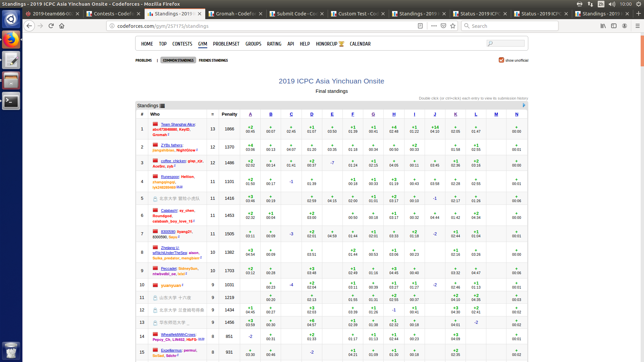Viewport: 644px width, 362px height.
Task: Click the vertical page scrollbar thumb
Action: coord(642,50)
